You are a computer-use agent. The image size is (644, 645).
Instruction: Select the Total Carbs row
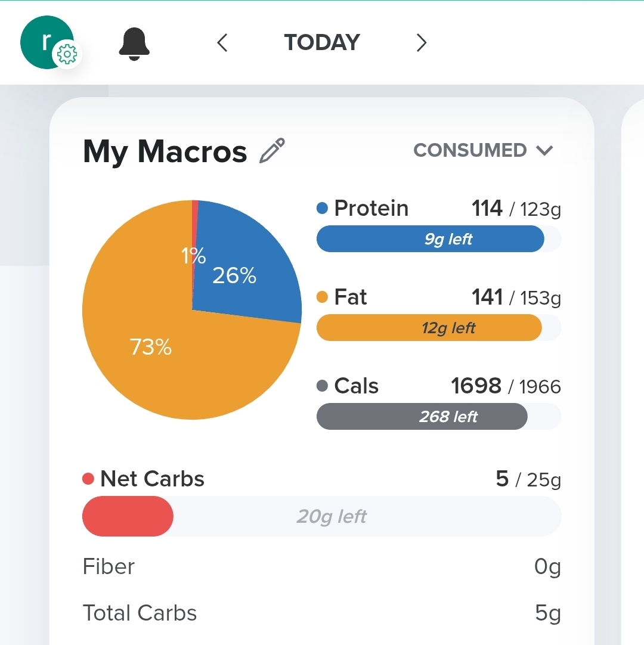[x=321, y=613]
